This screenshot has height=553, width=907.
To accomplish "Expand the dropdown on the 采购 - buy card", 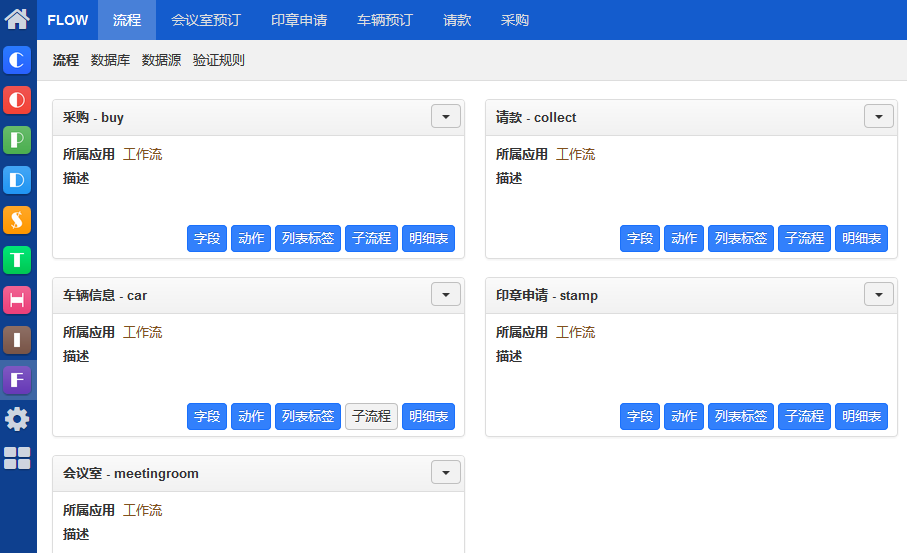I will click(446, 116).
